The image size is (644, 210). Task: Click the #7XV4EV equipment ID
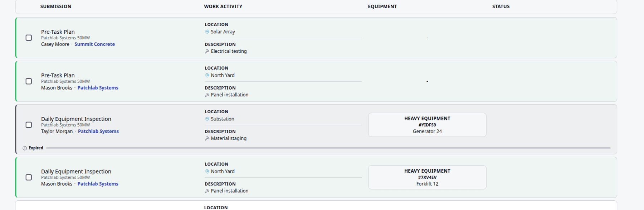point(427,177)
